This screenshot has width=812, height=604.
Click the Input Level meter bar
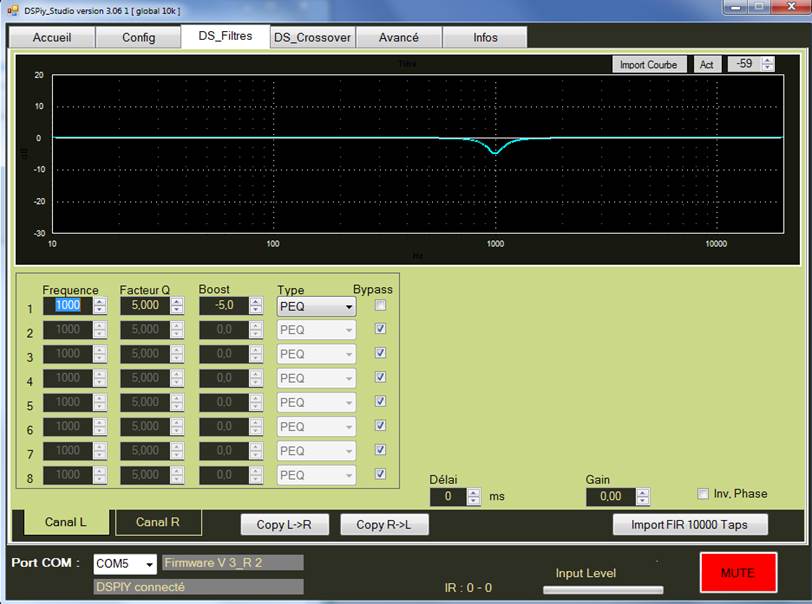click(603, 589)
